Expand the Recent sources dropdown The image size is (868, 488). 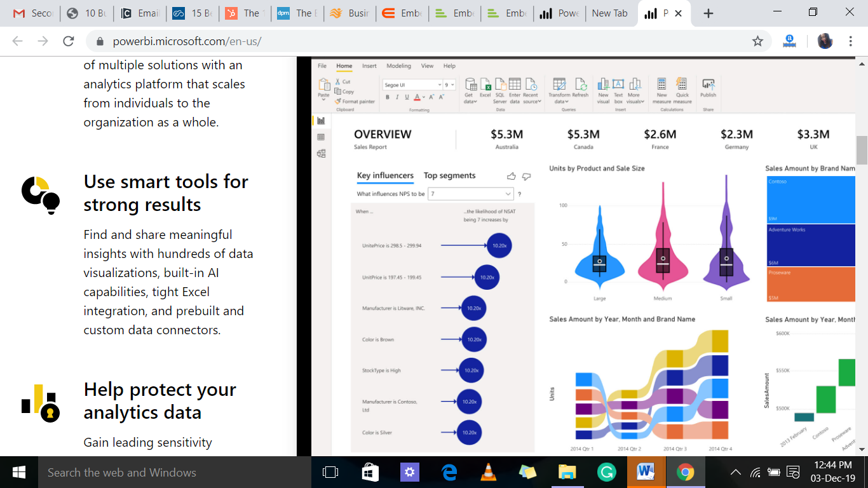pos(532,101)
